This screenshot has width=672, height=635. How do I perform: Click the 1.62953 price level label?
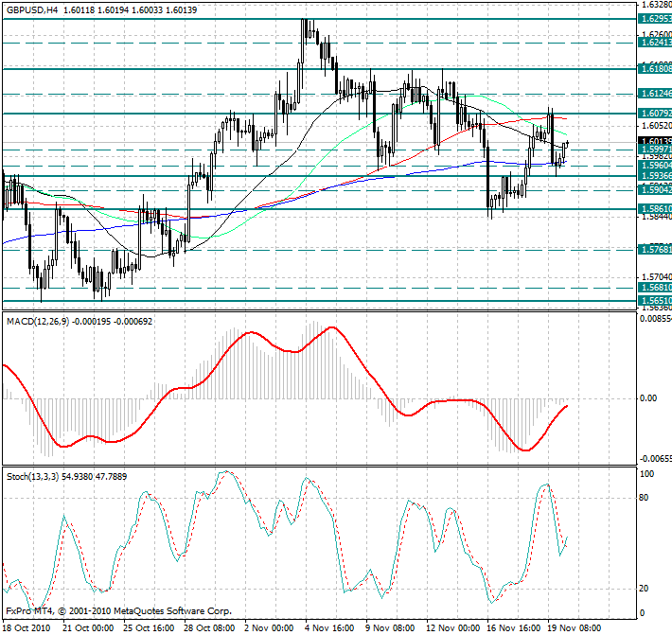[655, 19]
